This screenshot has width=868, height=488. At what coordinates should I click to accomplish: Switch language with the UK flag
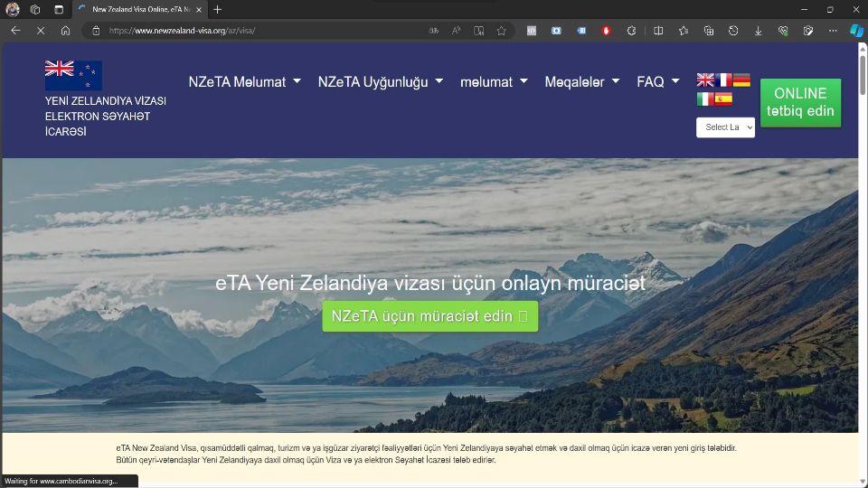point(705,80)
